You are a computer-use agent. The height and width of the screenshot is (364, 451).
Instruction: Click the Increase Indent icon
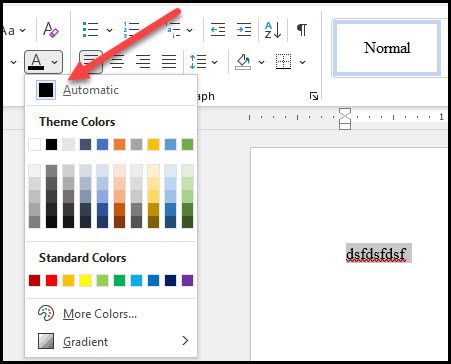[x=244, y=30]
